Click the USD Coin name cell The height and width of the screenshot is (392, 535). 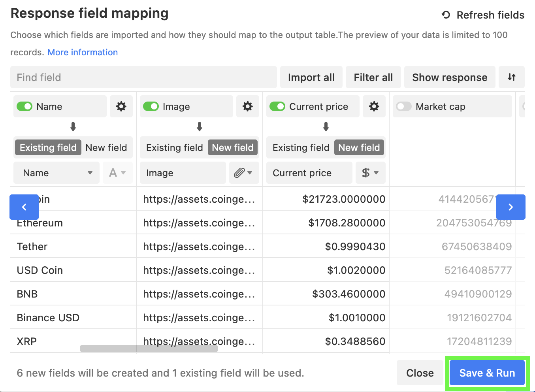point(73,270)
